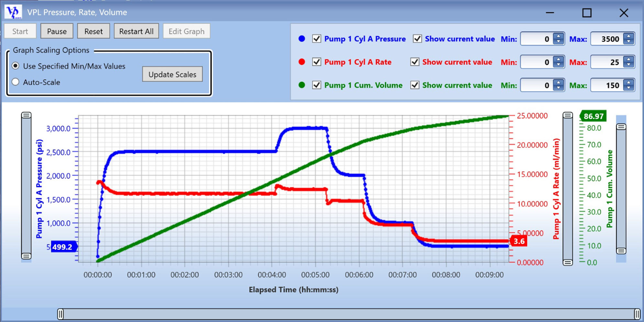This screenshot has height=322, width=644.
Task: Select Use Specified Min/Max Values radio button
Action: point(16,66)
